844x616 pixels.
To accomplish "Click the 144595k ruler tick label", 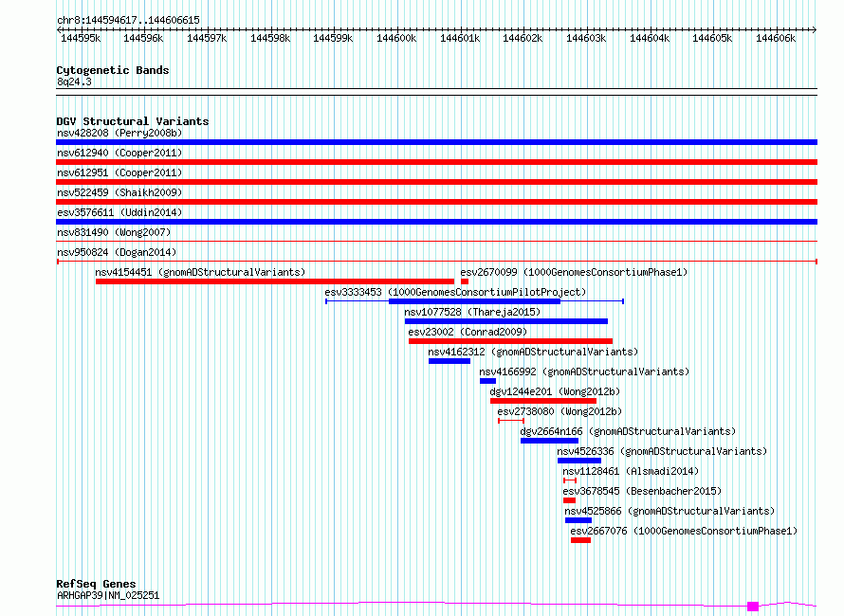I will (x=81, y=38).
